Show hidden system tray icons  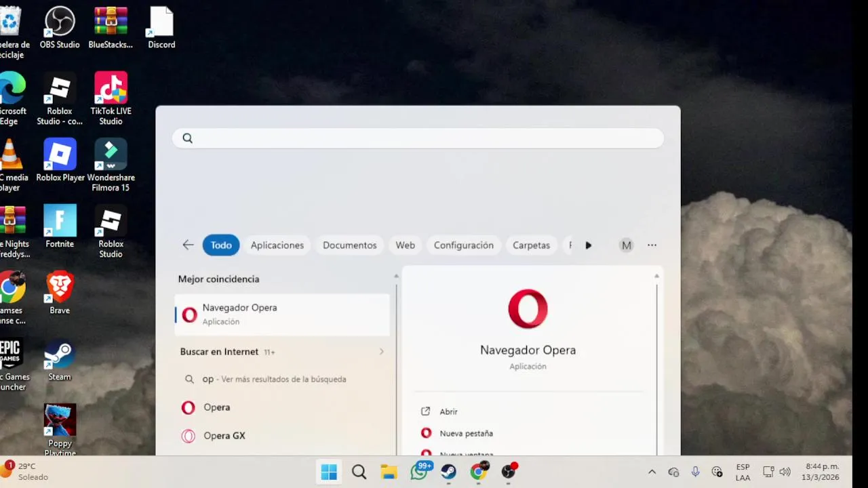click(x=652, y=472)
